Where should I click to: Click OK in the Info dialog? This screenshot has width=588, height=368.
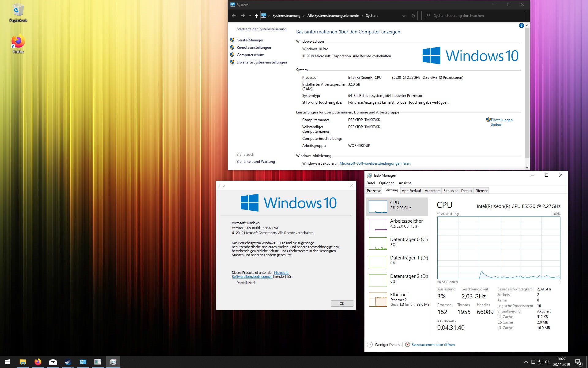342,304
